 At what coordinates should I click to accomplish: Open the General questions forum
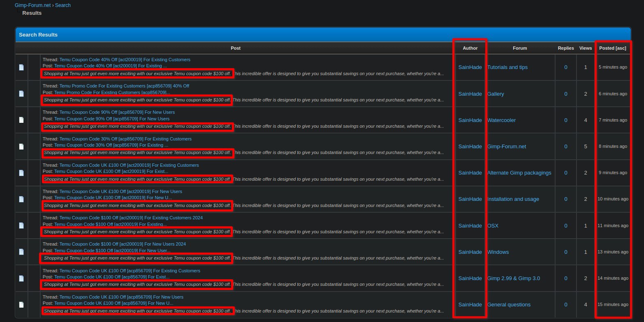click(x=509, y=305)
